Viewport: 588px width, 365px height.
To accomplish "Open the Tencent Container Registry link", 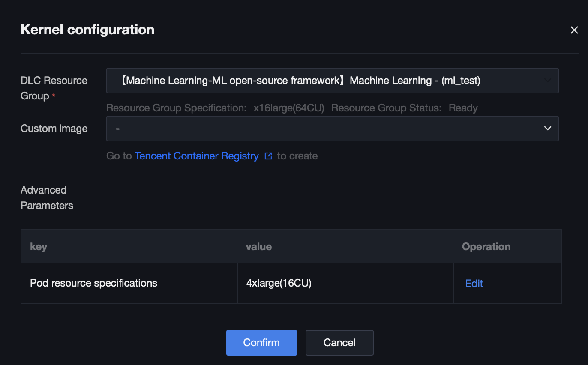I will 197,156.
